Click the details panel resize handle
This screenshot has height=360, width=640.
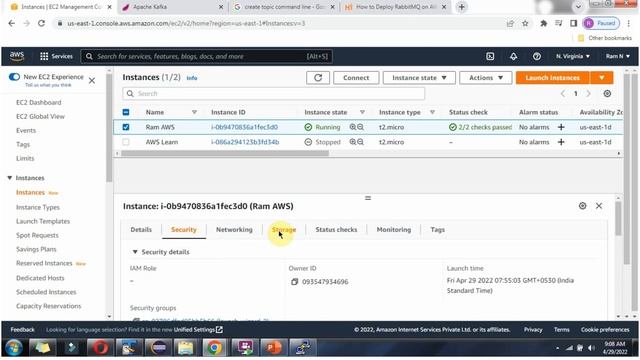368,198
